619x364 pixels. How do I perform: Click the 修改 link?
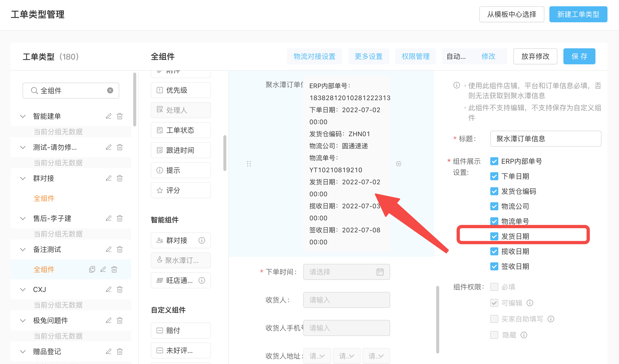pos(488,56)
